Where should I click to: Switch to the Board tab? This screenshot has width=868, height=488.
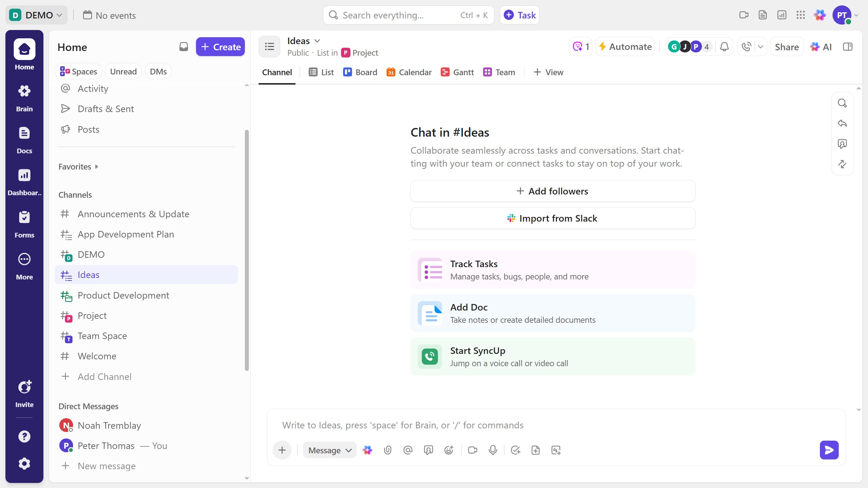[360, 72]
